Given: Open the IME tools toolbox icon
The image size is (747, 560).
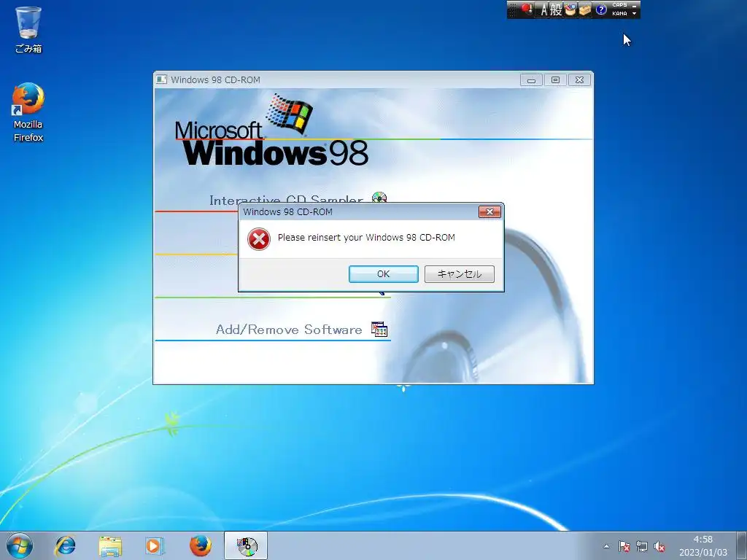Looking at the screenshot, I should coord(584,9).
